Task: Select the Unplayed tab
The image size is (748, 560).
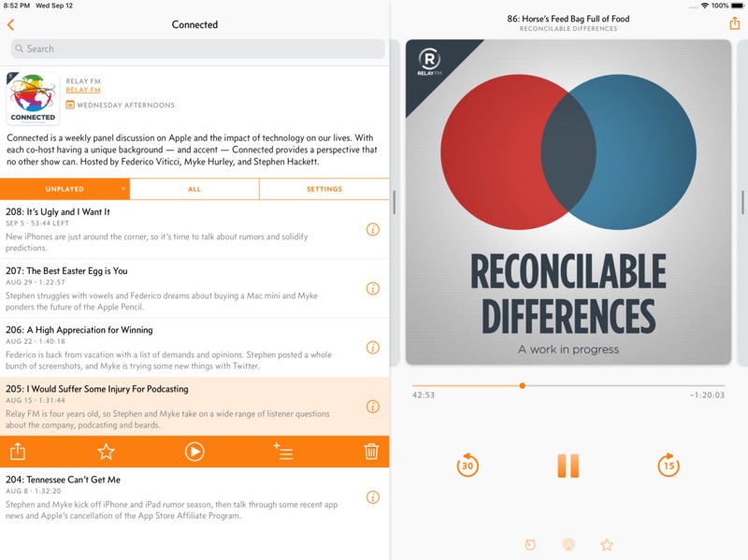Action: (65, 189)
